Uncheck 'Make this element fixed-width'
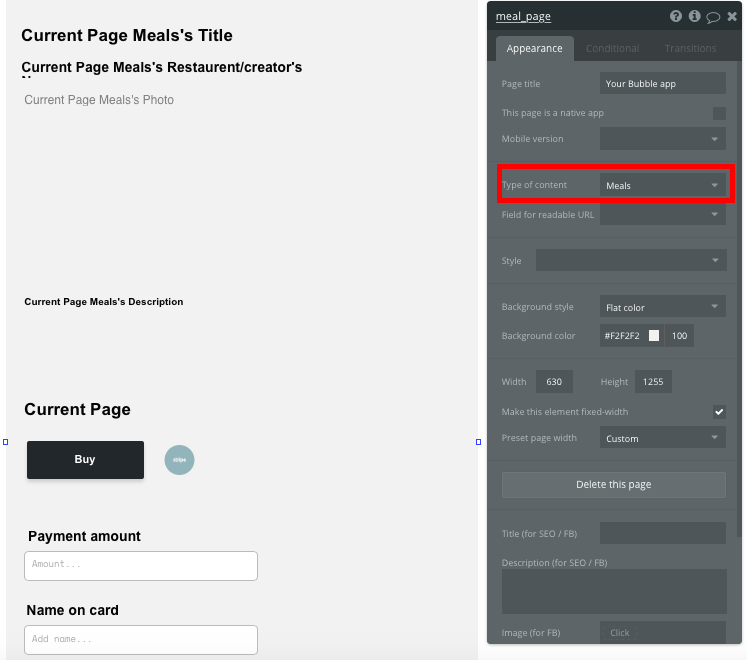 [x=719, y=412]
